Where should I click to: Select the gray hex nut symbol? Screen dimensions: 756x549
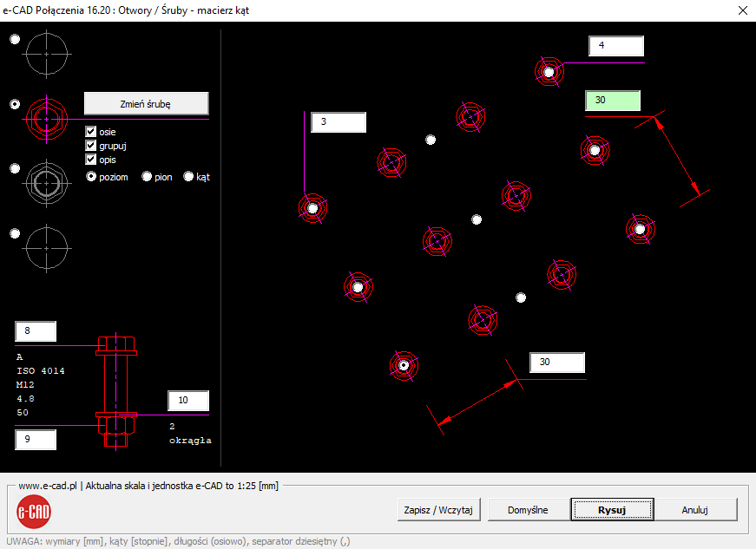click(x=46, y=184)
